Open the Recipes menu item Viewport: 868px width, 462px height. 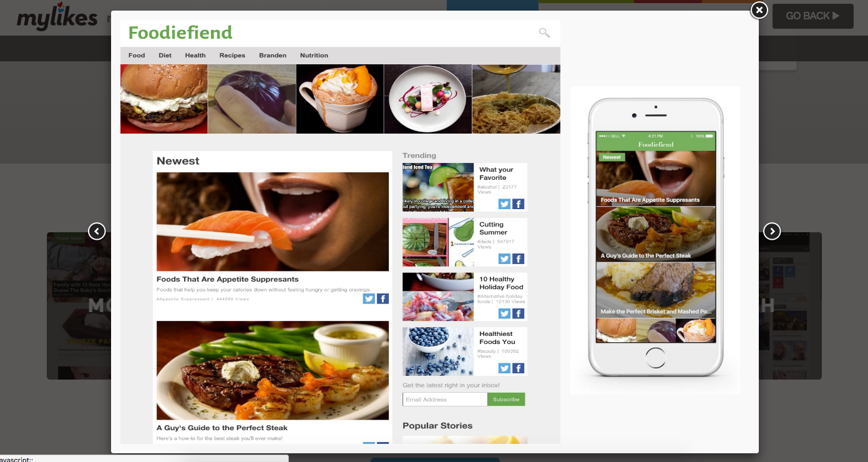click(232, 56)
